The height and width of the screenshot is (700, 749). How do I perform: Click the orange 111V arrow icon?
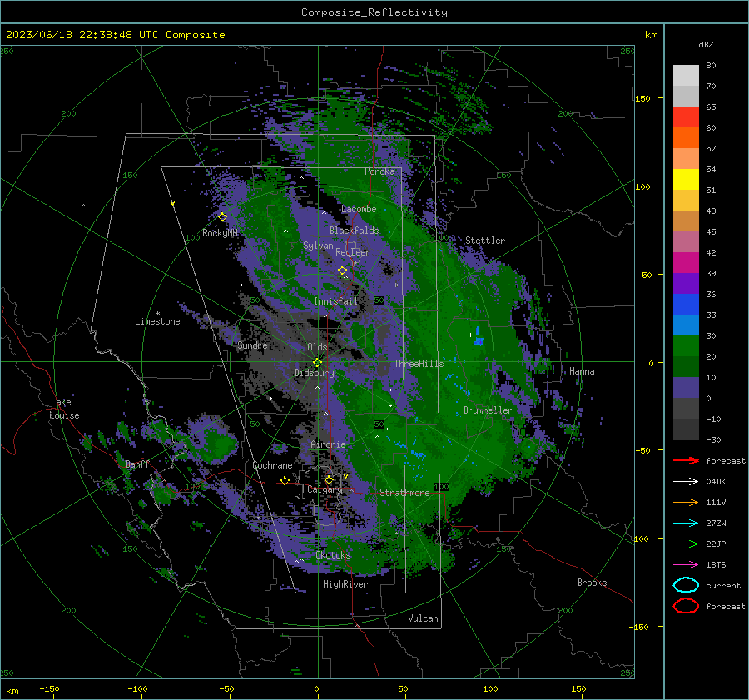point(686,502)
